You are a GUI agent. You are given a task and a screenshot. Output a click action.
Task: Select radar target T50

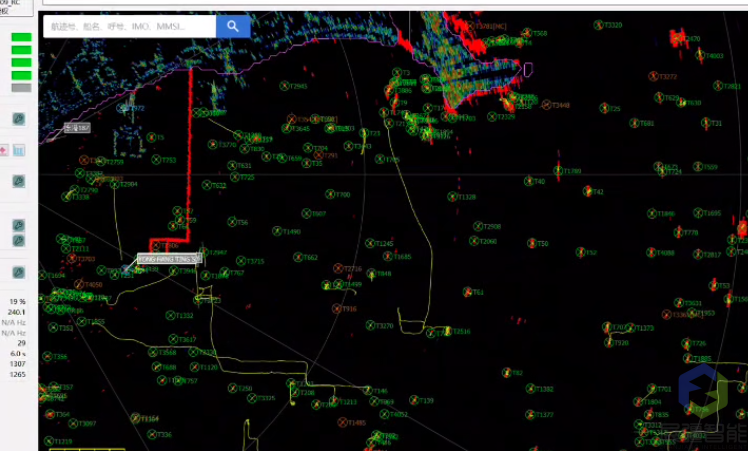[532, 243]
